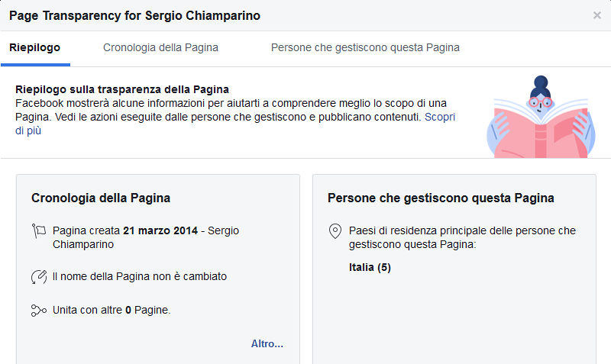The image size is (611, 364).
Task: Click the Paesi di residenza principale description text
Action: 462,237
